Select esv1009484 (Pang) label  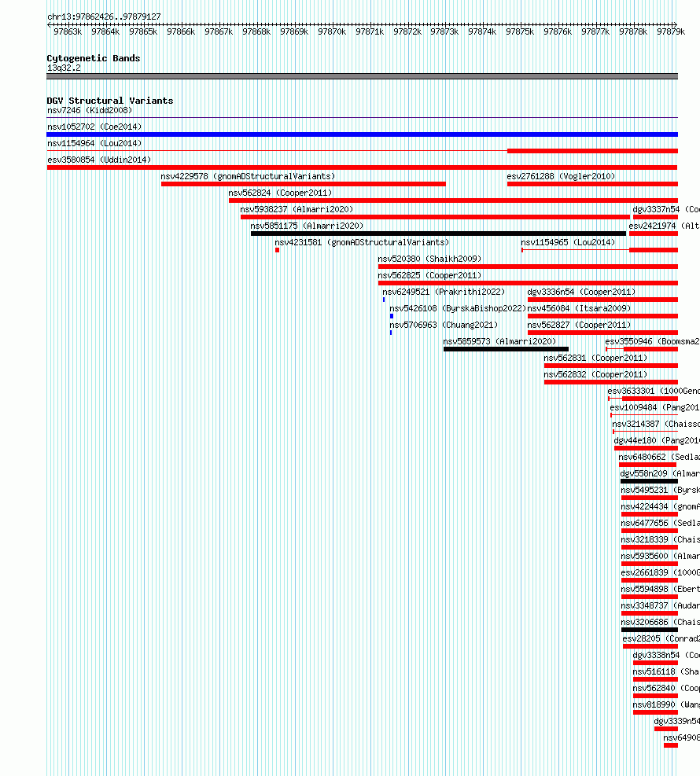654,407
